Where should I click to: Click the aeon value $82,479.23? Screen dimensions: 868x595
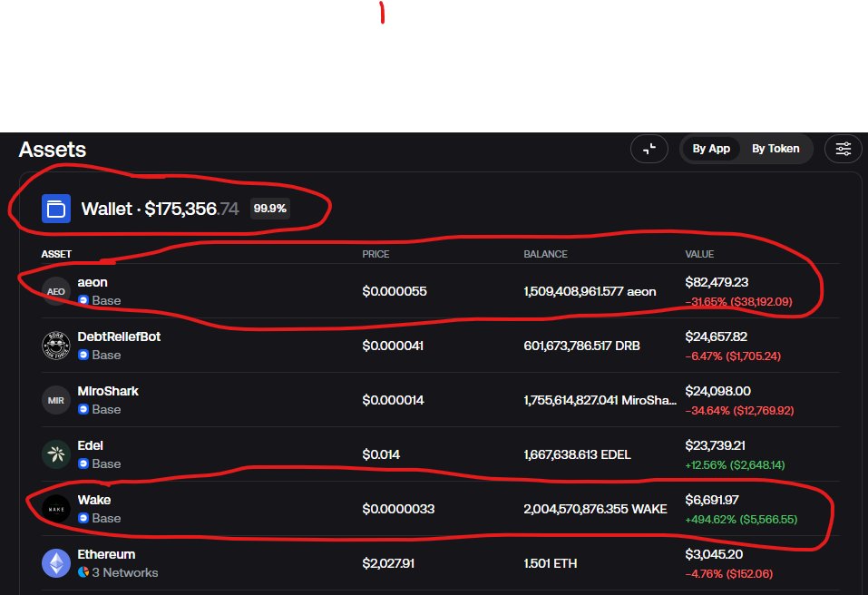717,282
